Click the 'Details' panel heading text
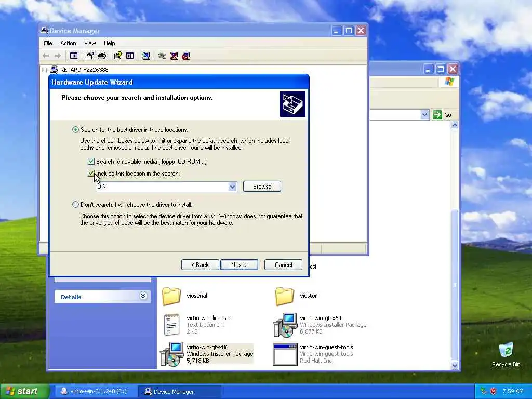Image resolution: width=532 pixels, height=399 pixels. pyautogui.click(x=71, y=297)
